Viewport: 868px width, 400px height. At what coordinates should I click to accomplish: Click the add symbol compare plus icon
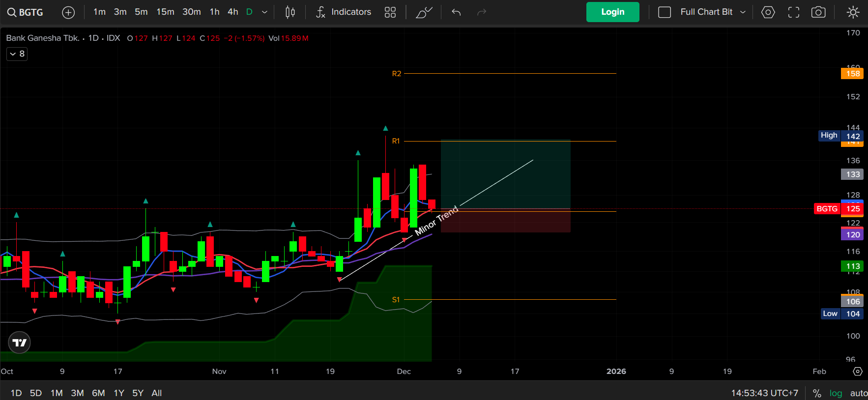tap(68, 12)
